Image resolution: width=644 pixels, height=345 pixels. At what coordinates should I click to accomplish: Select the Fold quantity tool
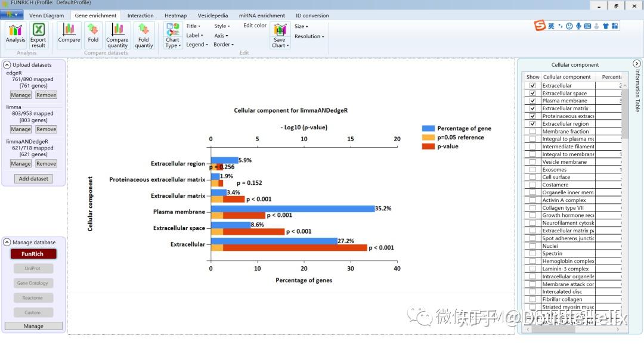coord(143,35)
